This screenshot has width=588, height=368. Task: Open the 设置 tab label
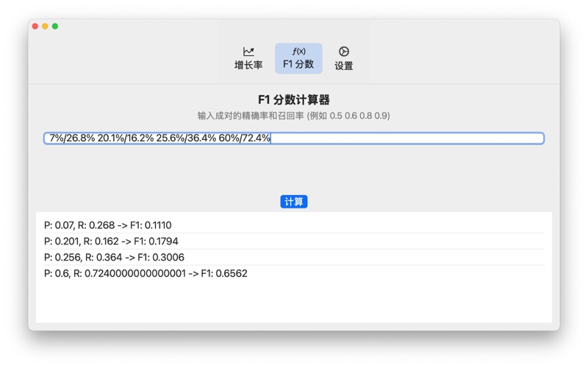(x=343, y=66)
